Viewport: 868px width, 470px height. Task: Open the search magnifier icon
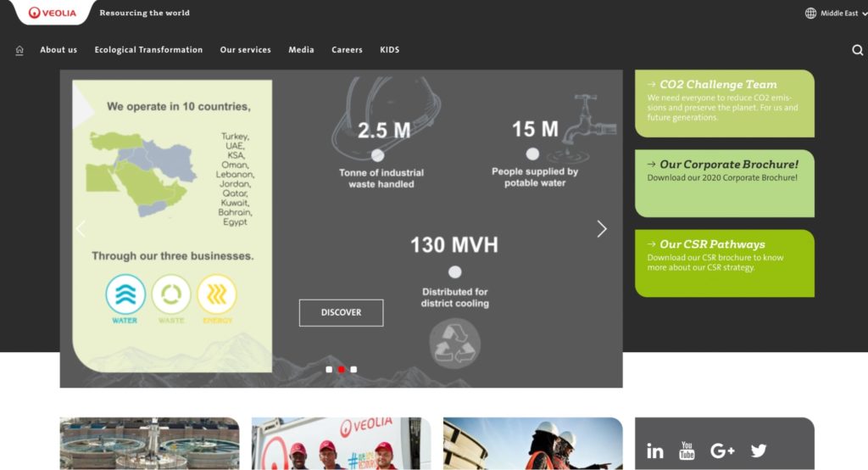[x=858, y=50]
